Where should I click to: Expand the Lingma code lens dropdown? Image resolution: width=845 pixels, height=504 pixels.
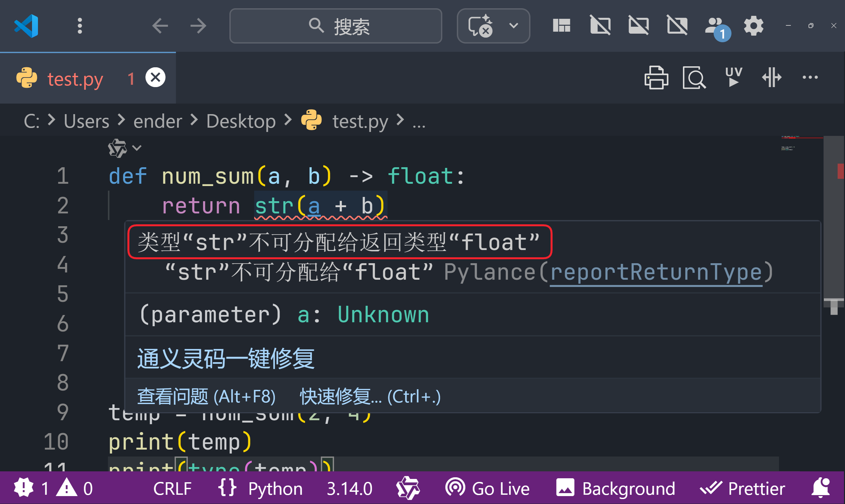[137, 148]
